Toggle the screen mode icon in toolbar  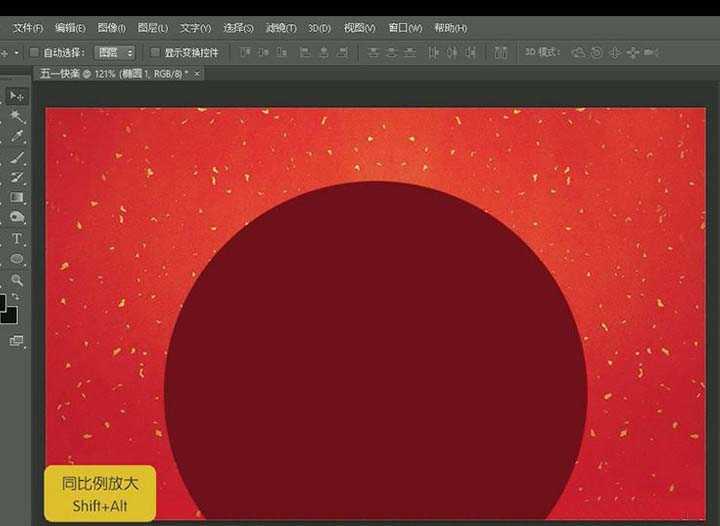tap(16, 341)
